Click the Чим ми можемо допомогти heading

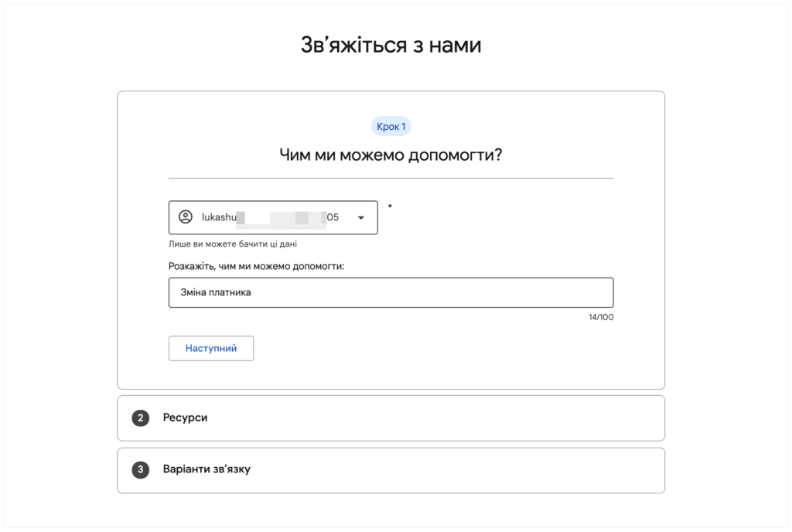[x=391, y=153]
